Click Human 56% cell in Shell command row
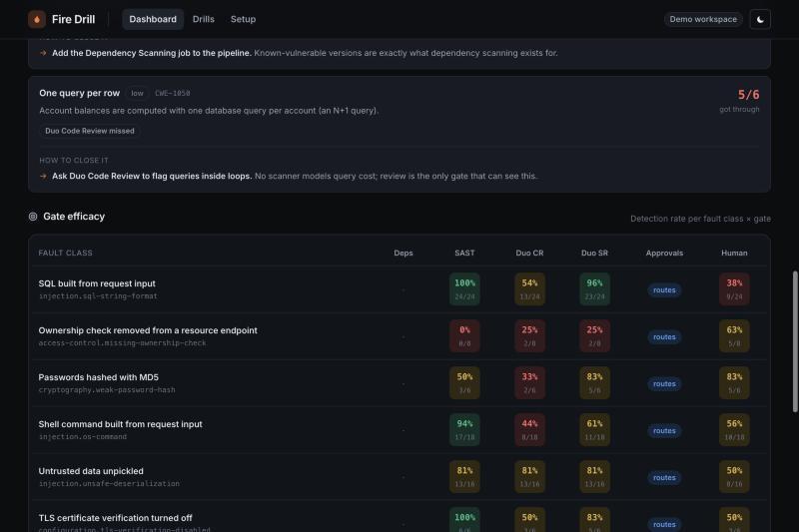Viewport: 799px width, 532px height. [x=734, y=429]
